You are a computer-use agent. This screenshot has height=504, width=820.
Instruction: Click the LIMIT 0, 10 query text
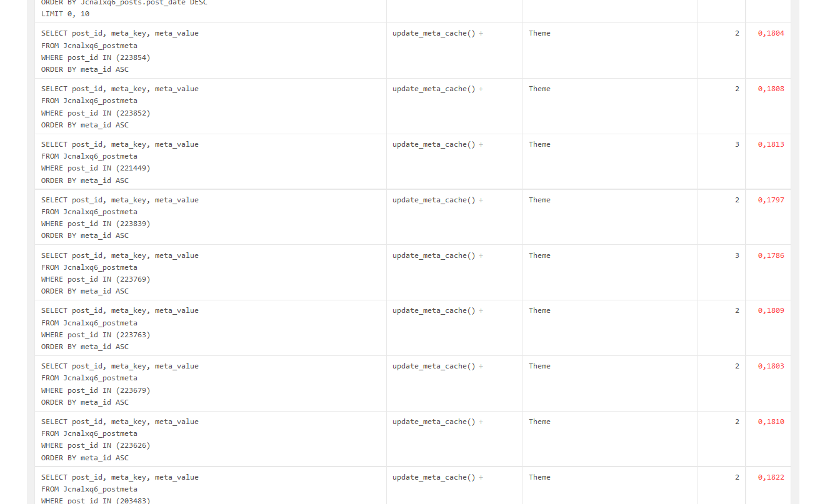65,14
